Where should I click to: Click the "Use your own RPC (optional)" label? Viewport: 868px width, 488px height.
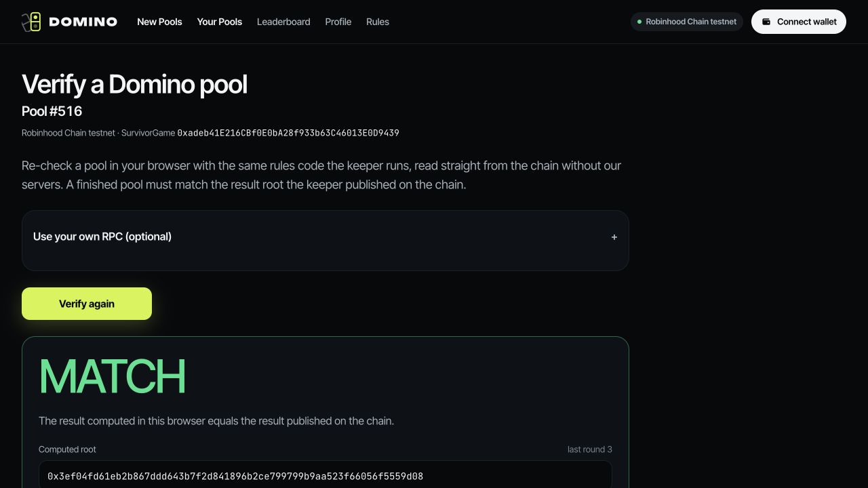(102, 237)
